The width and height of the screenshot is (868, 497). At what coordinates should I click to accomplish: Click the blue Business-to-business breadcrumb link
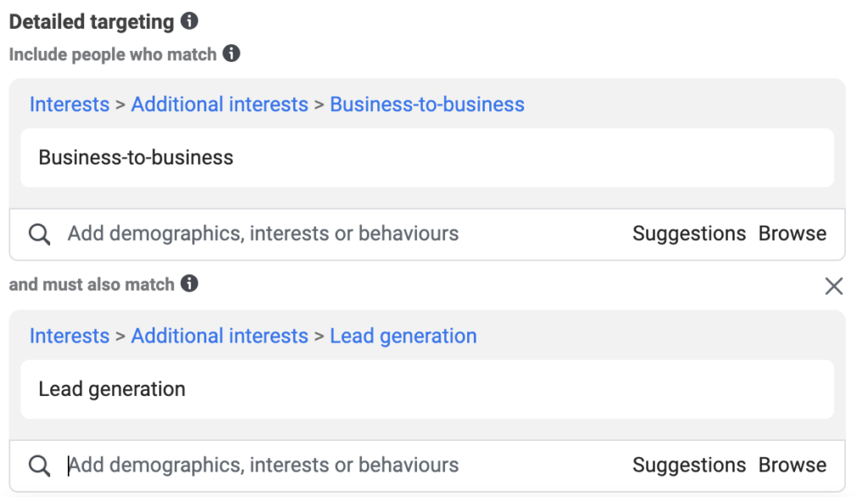427,104
